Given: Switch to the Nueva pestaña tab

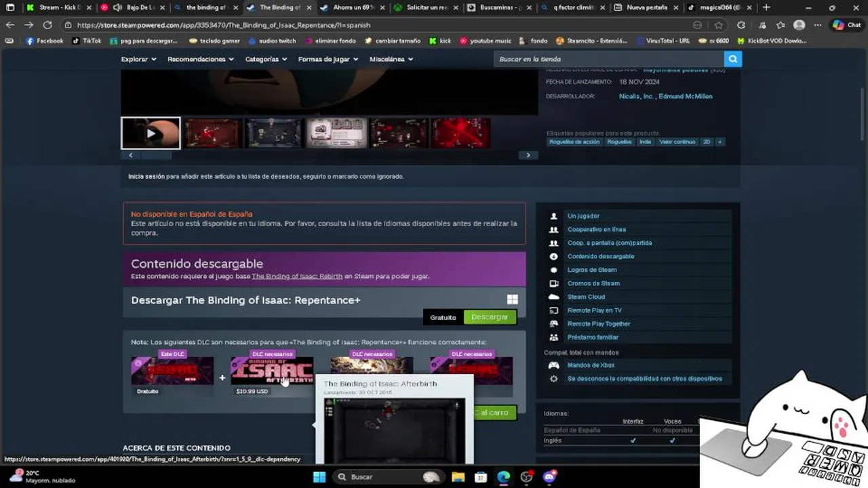Looking at the screenshot, I should (x=646, y=7).
